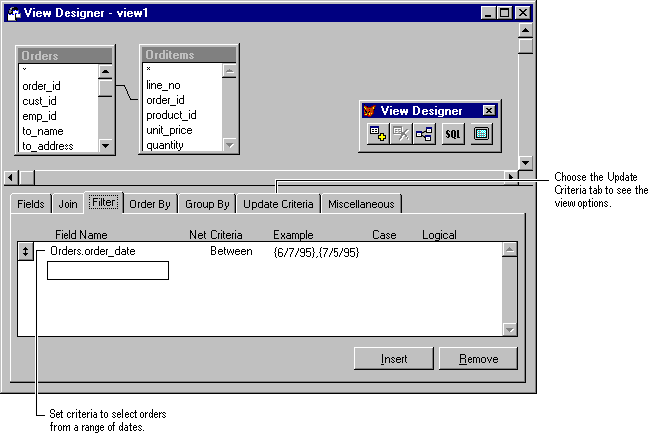Select the Order By tab
Image resolution: width=651 pixels, height=435 pixels.
pyautogui.click(x=150, y=204)
